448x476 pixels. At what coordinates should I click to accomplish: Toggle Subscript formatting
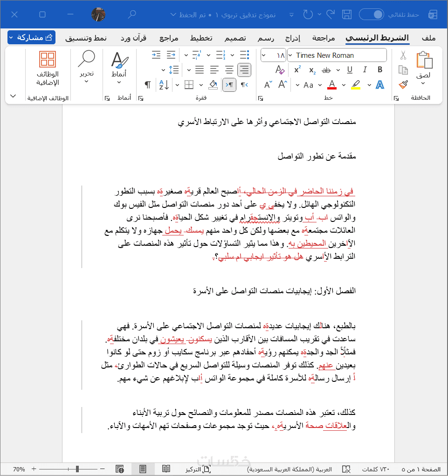click(312, 70)
